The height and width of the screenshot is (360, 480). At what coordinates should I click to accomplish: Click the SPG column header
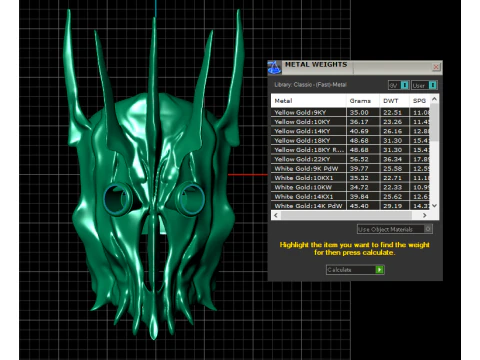[x=419, y=101]
